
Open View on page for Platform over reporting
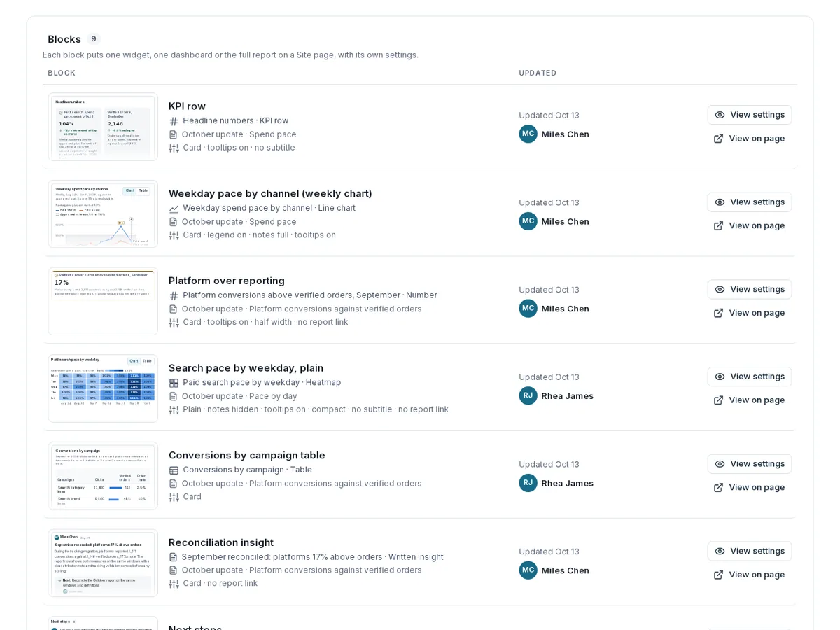click(750, 314)
